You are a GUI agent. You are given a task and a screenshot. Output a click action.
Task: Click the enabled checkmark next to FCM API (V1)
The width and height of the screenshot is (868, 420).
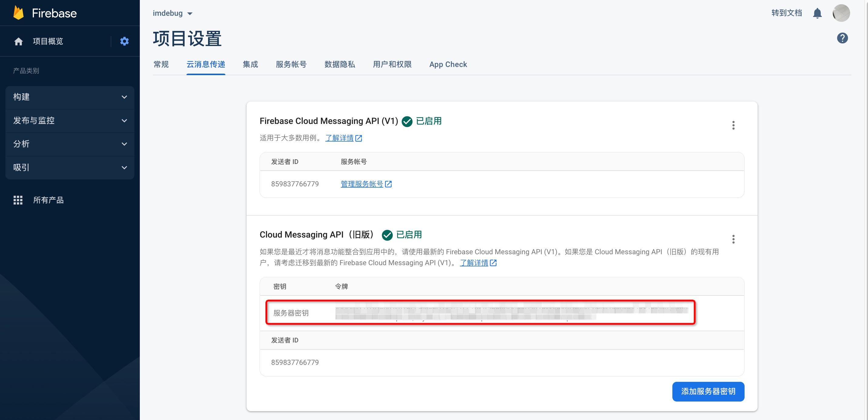click(x=407, y=122)
